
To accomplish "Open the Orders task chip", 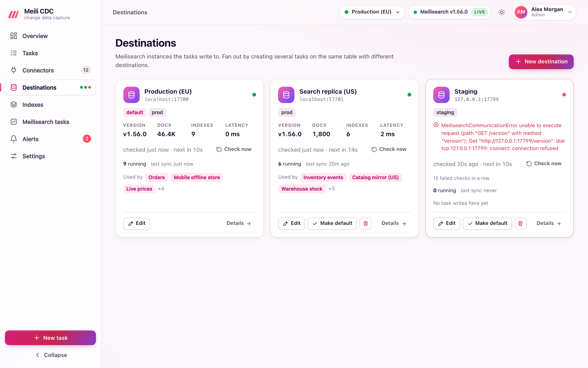I will point(156,177).
